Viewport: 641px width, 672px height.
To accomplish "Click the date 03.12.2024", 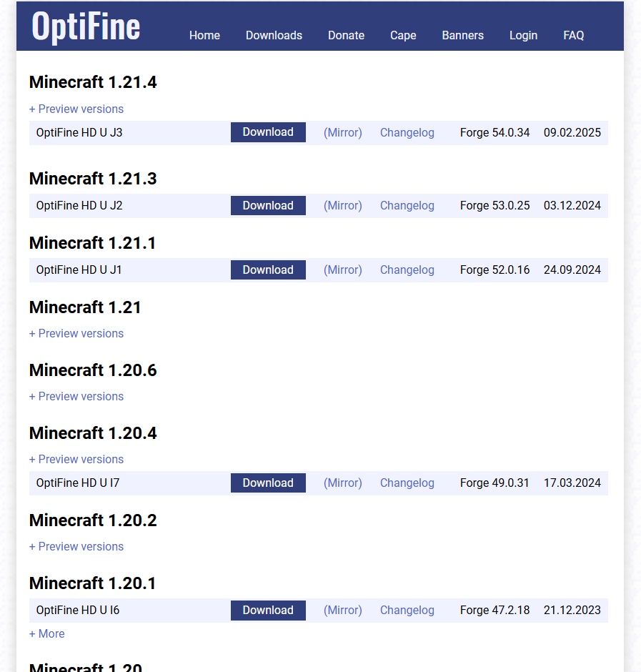I will click(572, 206).
